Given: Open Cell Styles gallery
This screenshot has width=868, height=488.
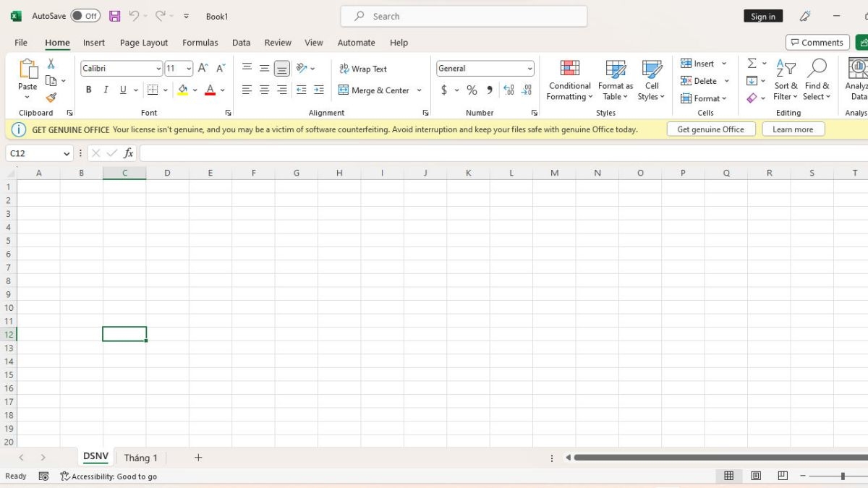Looking at the screenshot, I should tap(652, 80).
